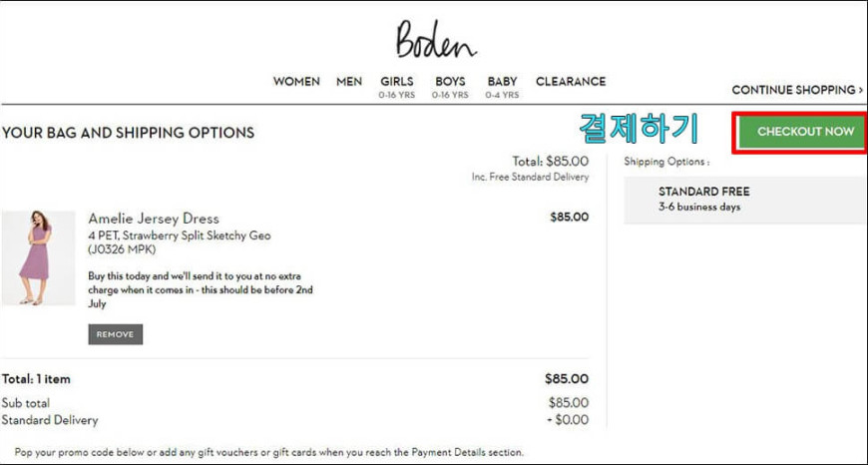This screenshot has width=868, height=465.
Task: Click the Sub total row
Action: point(295,403)
